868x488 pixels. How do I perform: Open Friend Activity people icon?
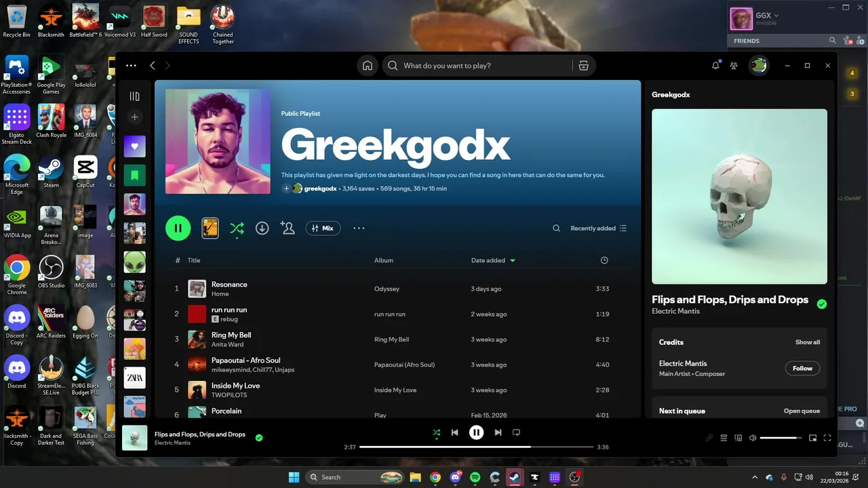pyautogui.click(x=734, y=66)
